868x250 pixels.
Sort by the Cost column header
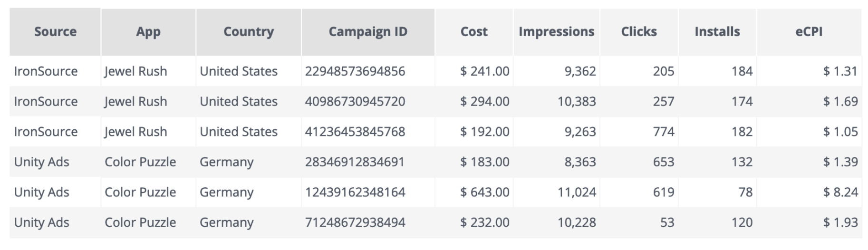[474, 32]
